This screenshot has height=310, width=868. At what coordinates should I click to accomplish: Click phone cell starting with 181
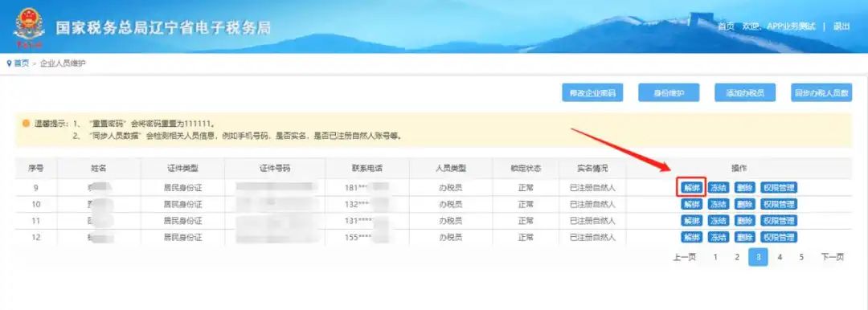click(x=367, y=188)
